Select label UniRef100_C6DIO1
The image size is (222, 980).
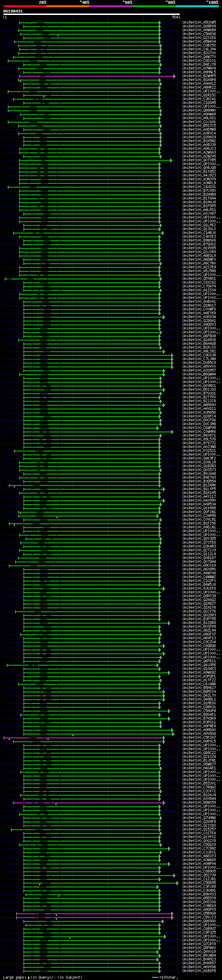pos(199,61)
